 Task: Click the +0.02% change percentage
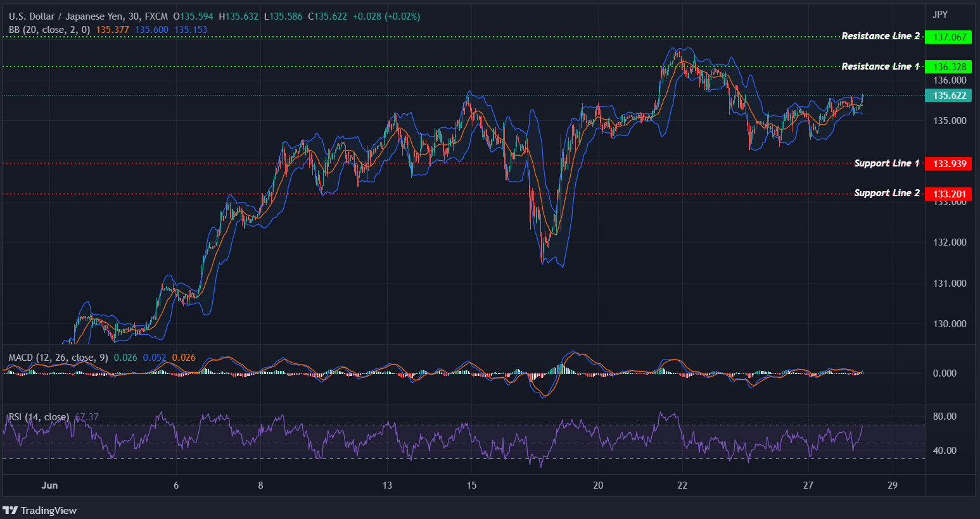pos(402,16)
